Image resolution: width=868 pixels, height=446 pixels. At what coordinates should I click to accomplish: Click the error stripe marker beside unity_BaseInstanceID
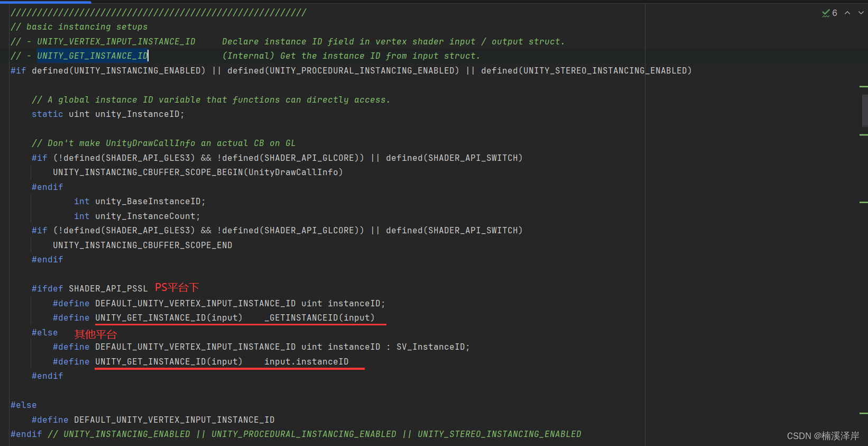coord(864,202)
